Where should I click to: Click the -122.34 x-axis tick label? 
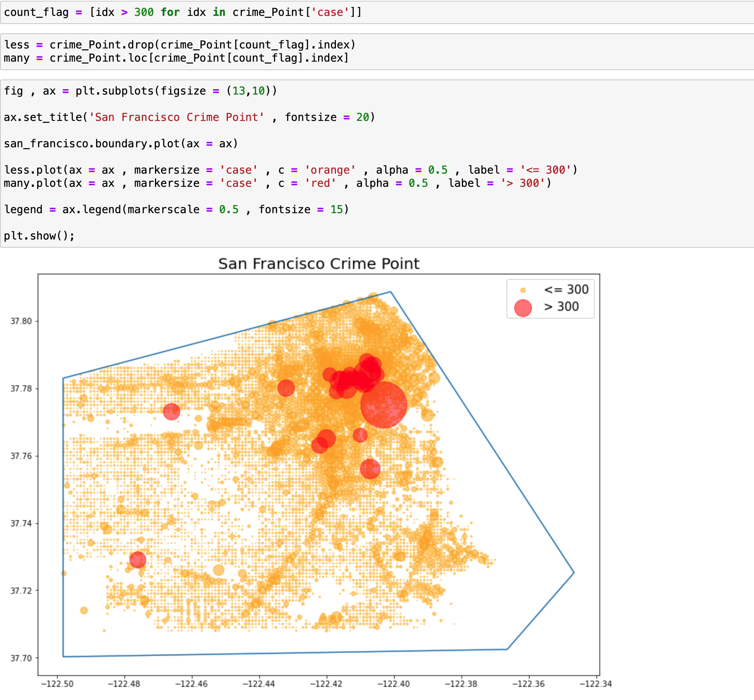[x=596, y=684]
